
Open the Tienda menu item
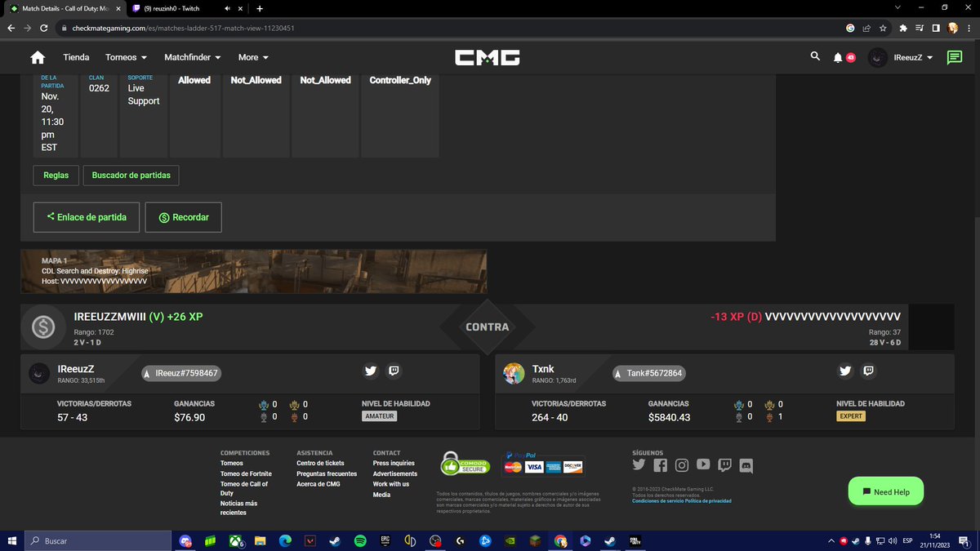pos(76,57)
